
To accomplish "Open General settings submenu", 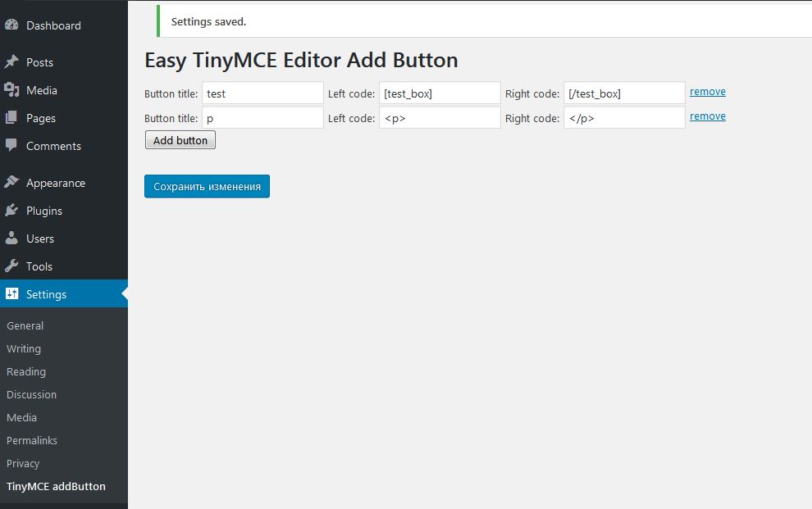I will [x=25, y=326].
